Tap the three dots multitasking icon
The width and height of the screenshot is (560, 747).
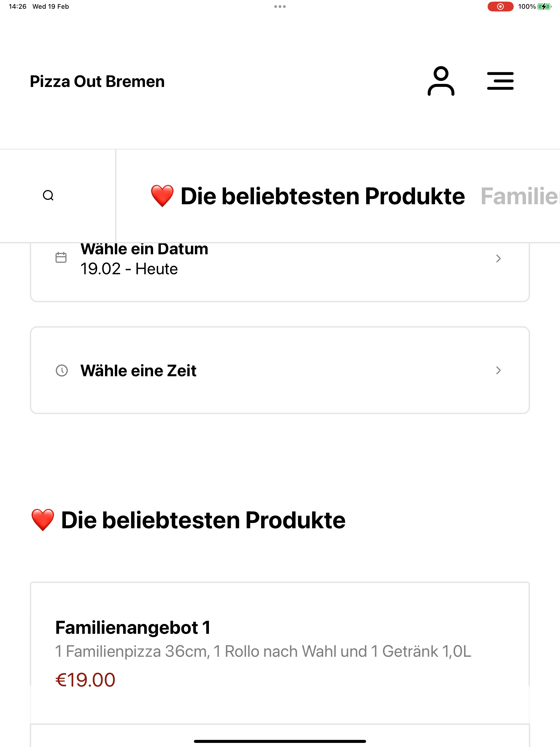280,6
